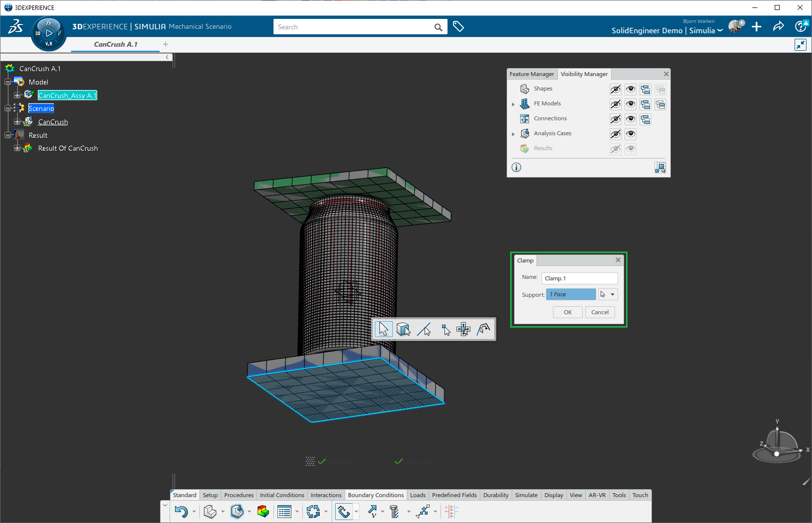Open the Feature Manager table icon
812x523 pixels.
[284, 511]
